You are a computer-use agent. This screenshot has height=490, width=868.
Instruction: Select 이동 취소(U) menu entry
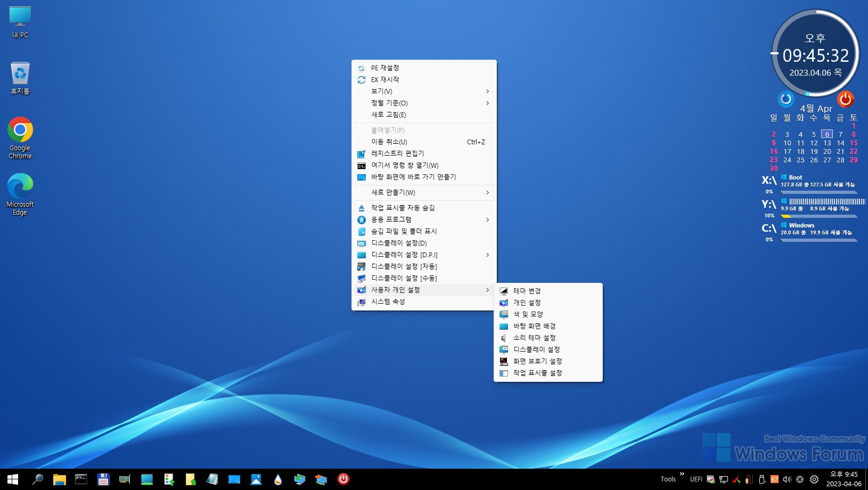(424, 142)
